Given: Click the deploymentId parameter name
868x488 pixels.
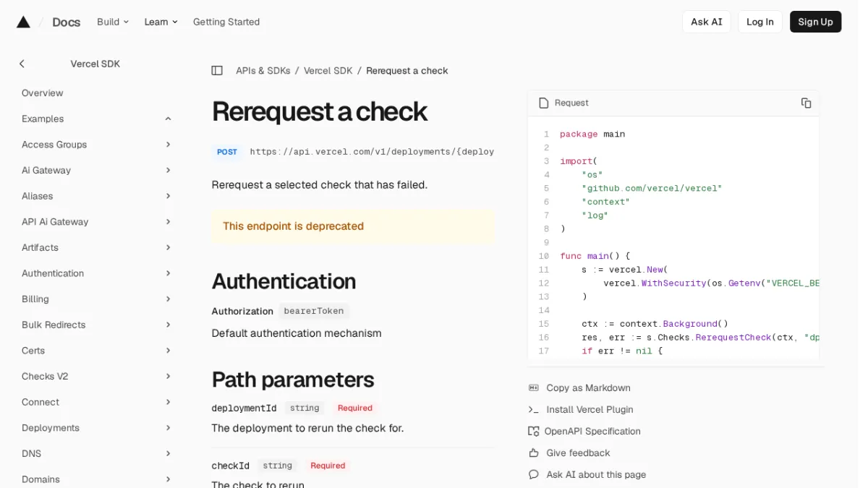Looking at the screenshot, I should click(x=244, y=408).
